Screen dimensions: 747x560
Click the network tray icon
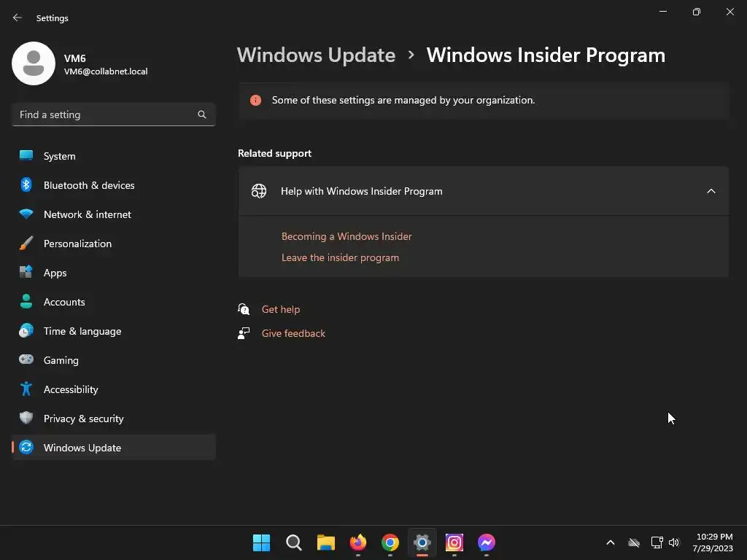pyautogui.click(x=657, y=542)
